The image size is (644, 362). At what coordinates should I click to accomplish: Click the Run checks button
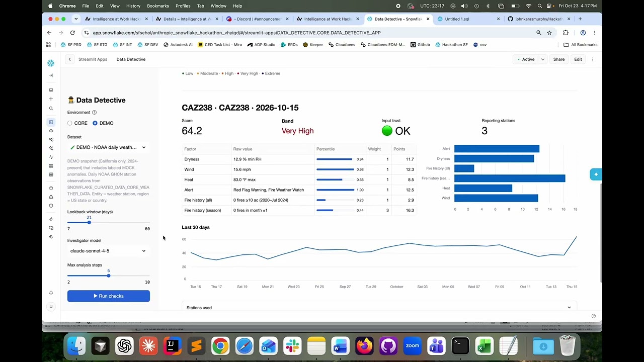pyautogui.click(x=109, y=296)
